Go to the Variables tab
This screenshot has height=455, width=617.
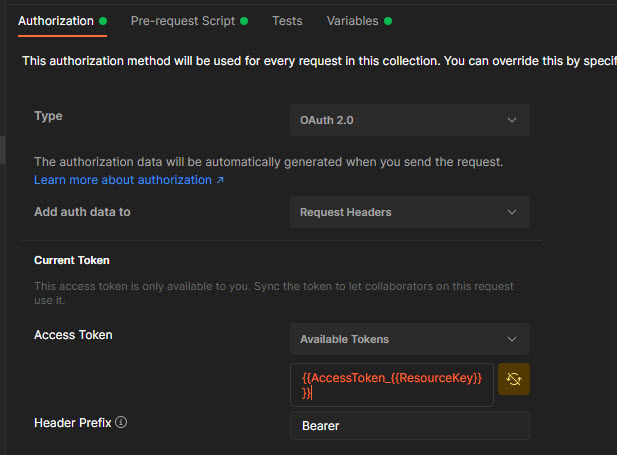352,21
